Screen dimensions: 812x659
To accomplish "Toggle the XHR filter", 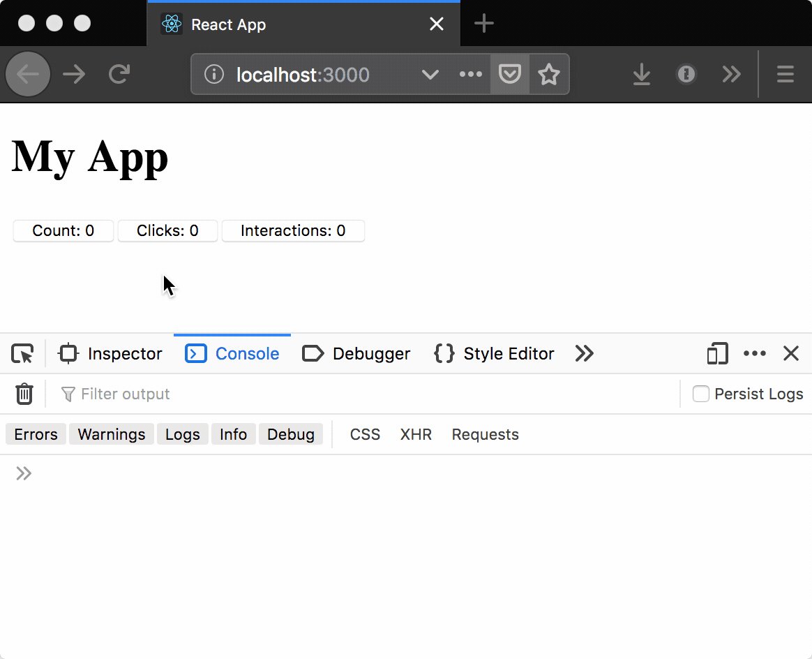I will (x=416, y=434).
